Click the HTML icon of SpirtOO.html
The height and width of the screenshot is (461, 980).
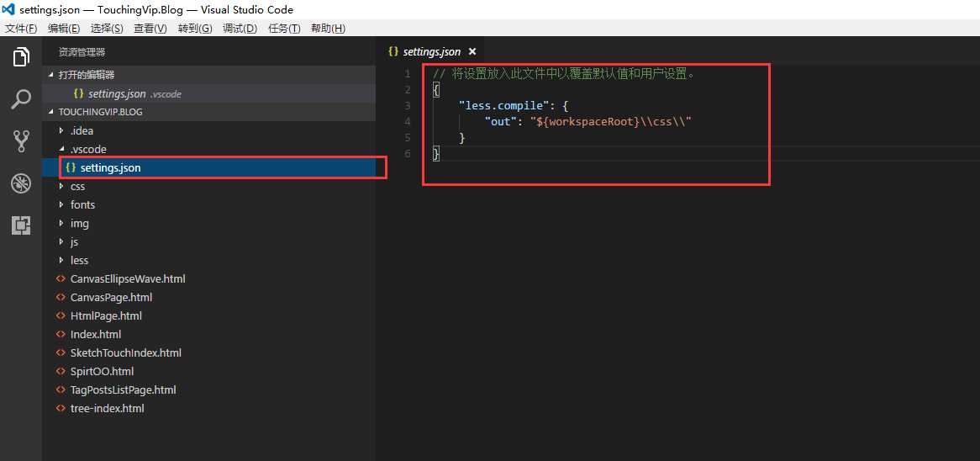click(x=61, y=372)
